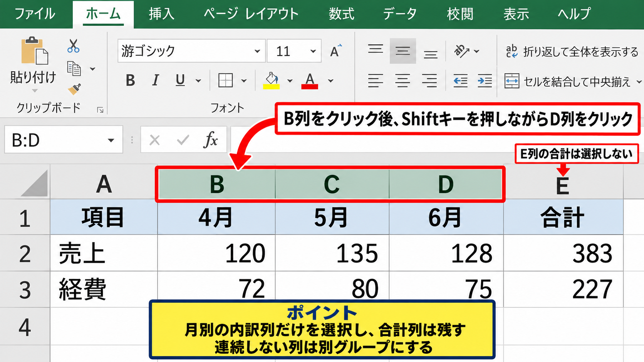Switch to the 数式 tab

(x=341, y=14)
